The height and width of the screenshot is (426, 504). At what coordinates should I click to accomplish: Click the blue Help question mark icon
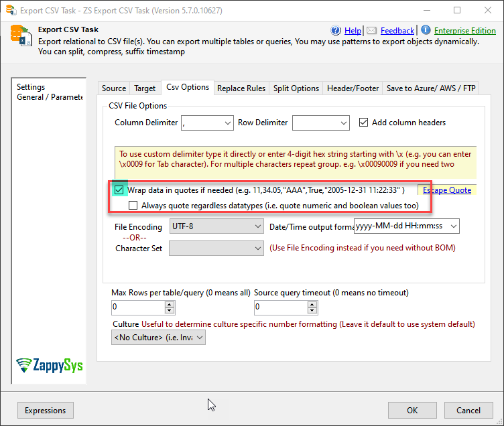pos(336,31)
